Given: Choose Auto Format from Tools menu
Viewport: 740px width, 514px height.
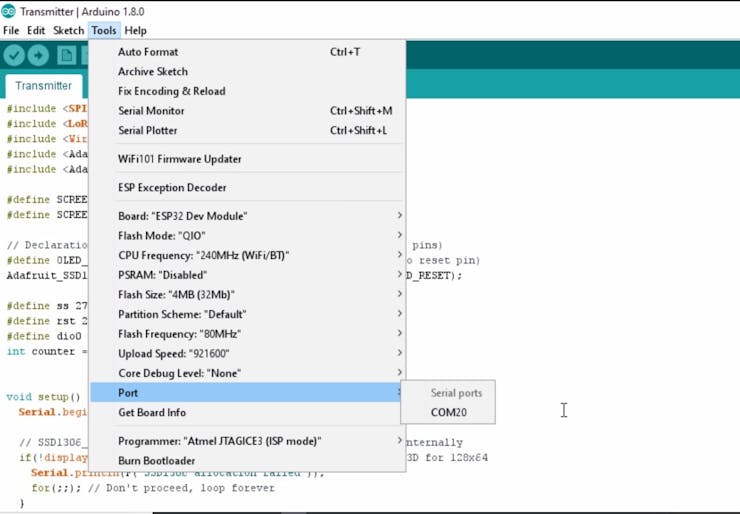Looking at the screenshot, I should pos(247,52).
